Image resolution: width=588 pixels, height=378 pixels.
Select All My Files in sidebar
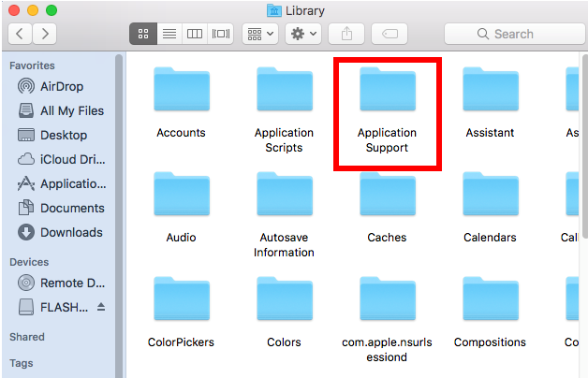pos(61,111)
